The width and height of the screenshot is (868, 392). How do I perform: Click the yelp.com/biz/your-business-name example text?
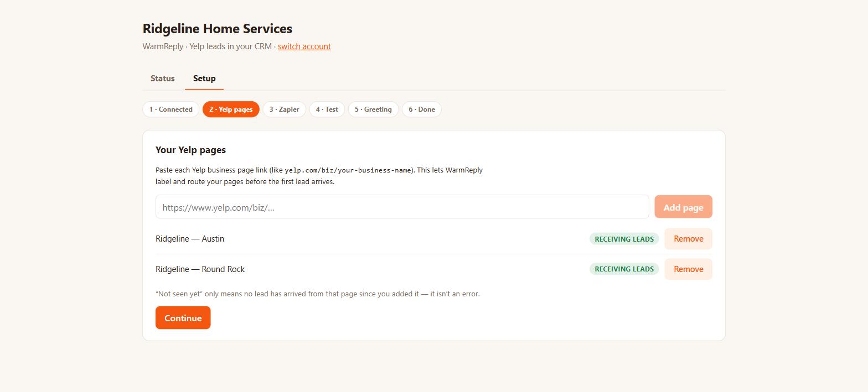click(348, 170)
